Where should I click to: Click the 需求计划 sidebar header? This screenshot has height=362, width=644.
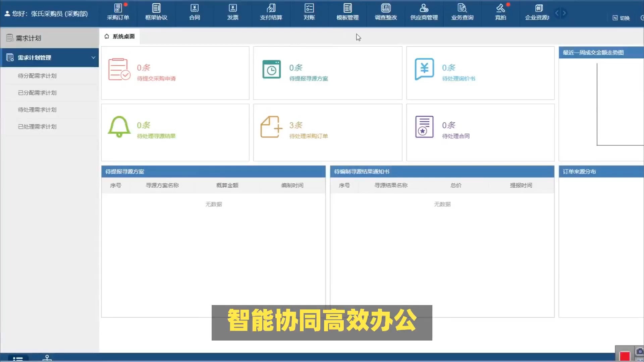tap(29, 38)
